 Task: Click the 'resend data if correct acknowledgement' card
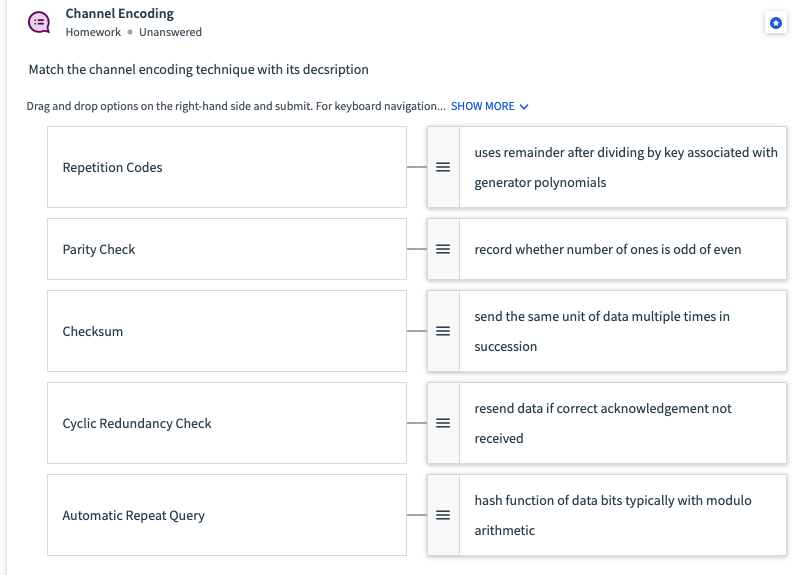click(607, 423)
